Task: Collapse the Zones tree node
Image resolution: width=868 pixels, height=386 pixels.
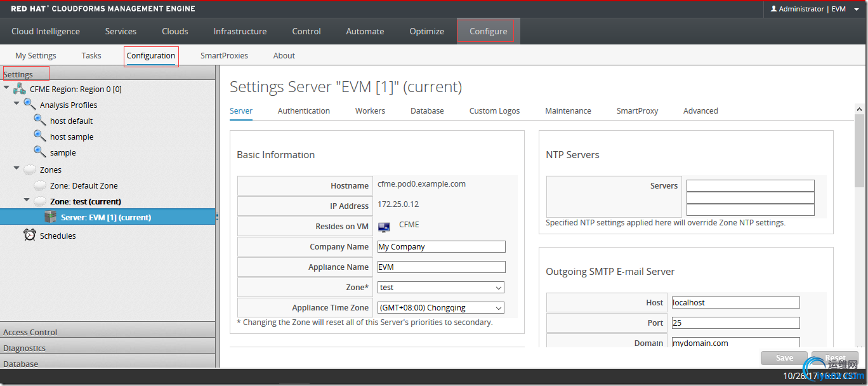Action: 16,169
